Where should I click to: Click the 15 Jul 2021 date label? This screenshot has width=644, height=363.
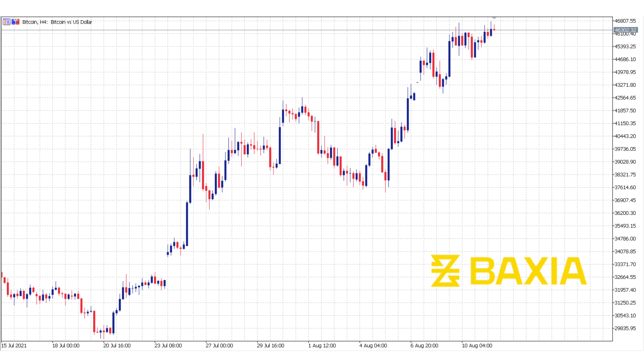pyautogui.click(x=14, y=345)
